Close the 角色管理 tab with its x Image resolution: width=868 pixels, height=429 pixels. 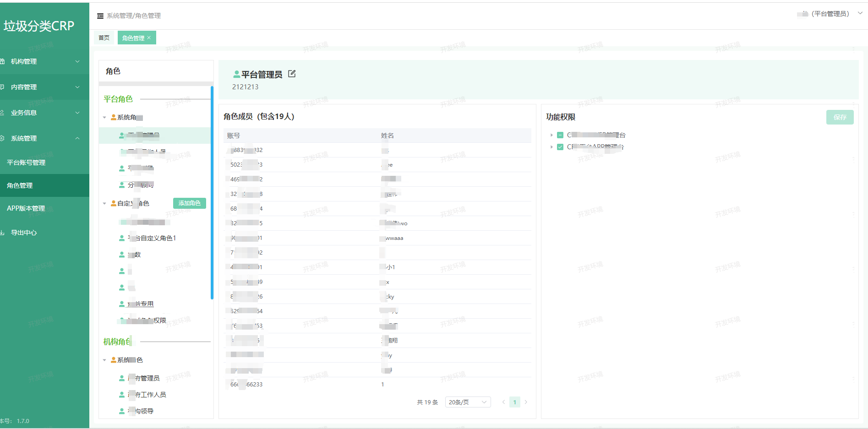[149, 38]
